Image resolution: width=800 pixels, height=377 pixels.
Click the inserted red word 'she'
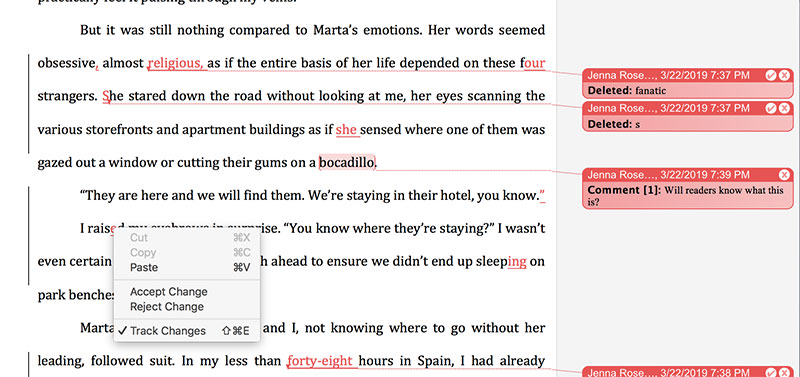[346, 130]
